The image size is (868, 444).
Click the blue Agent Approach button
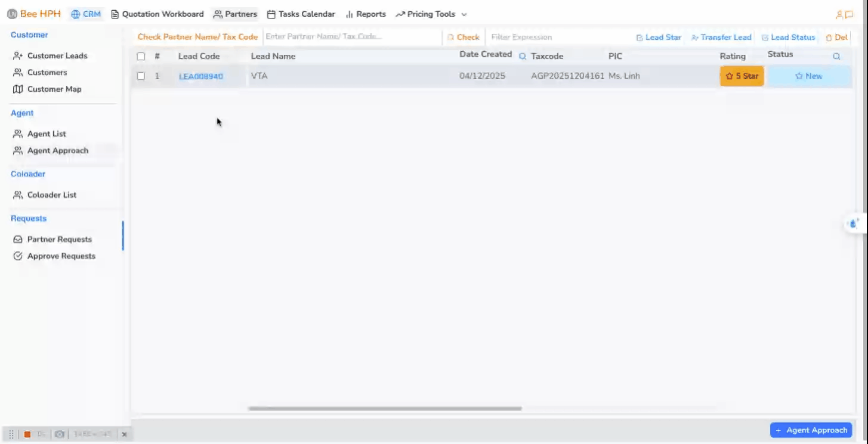[x=811, y=430]
